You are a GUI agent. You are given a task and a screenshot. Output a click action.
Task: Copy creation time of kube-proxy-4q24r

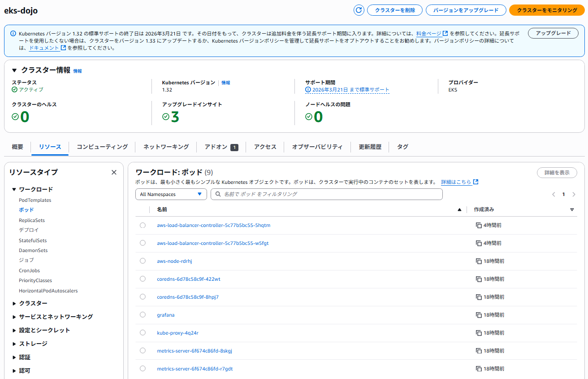click(479, 333)
